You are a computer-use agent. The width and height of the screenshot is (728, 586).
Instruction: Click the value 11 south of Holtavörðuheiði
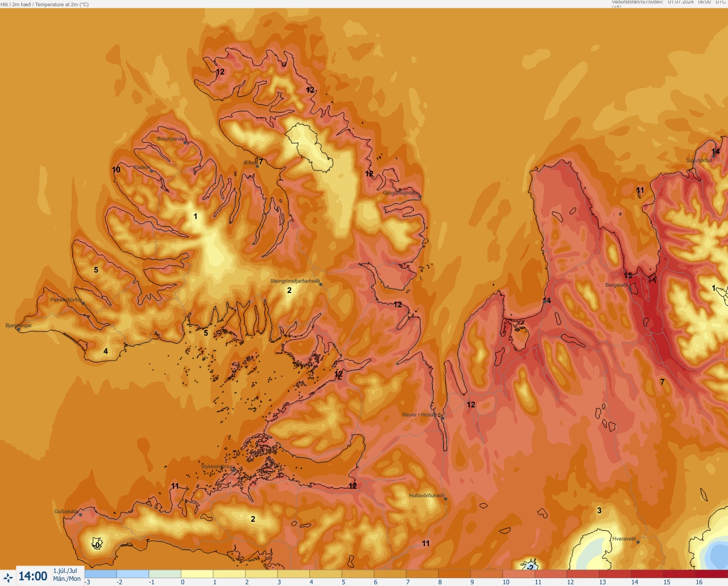(x=425, y=543)
